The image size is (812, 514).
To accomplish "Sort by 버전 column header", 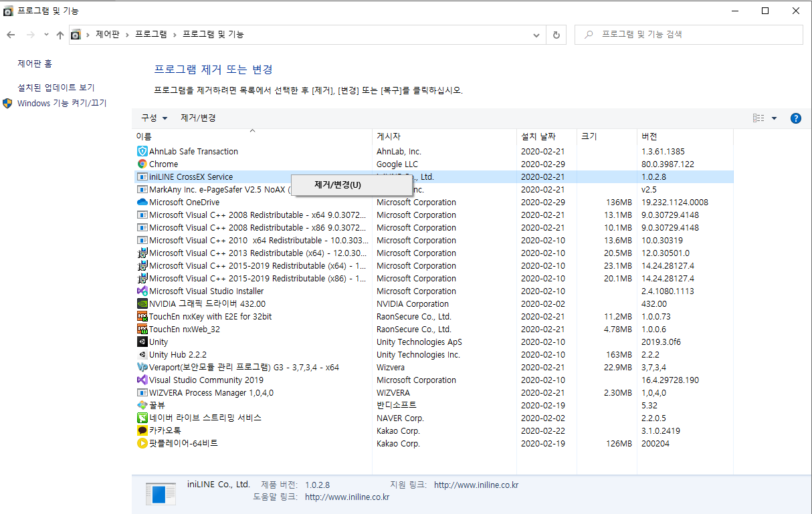I will 685,136.
